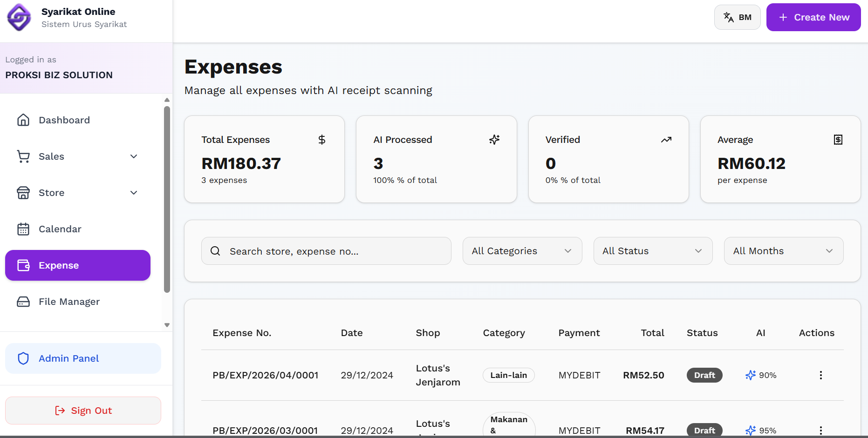Click expense number PB/EXP/2026/04/0001

(266, 375)
